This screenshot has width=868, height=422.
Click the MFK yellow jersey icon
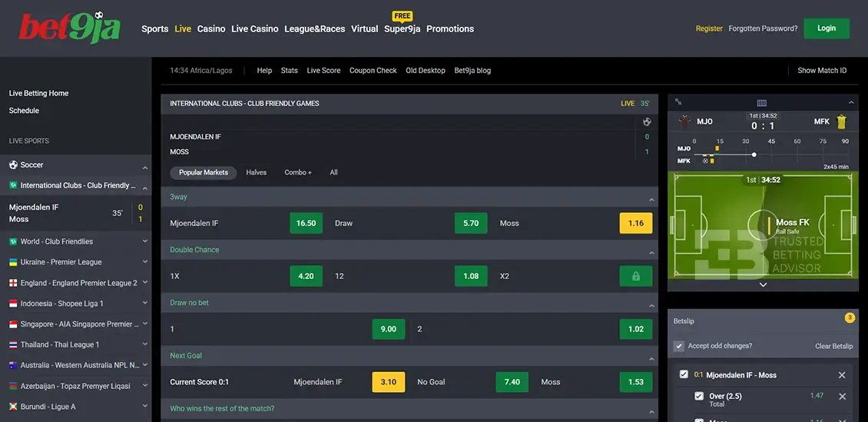point(842,122)
